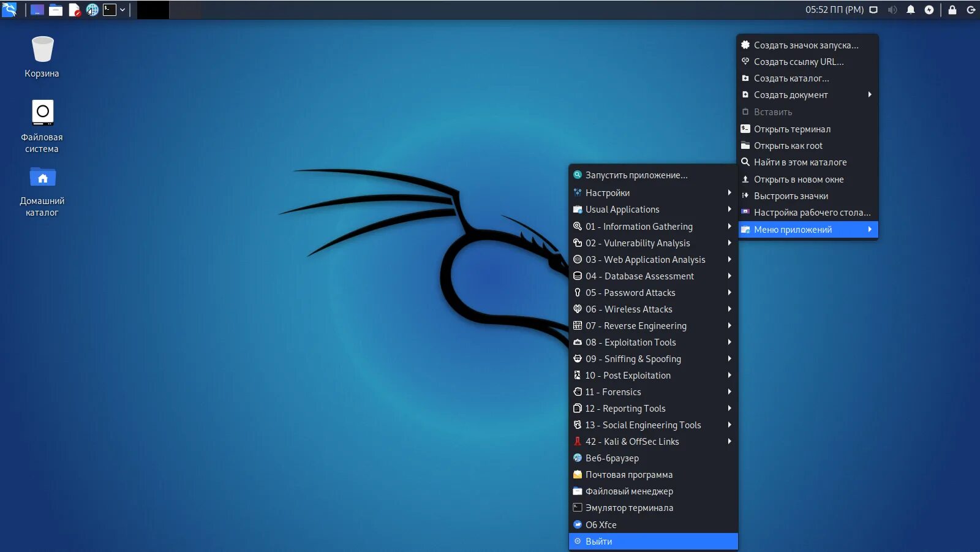The image size is (980, 552).
Task: Open the text editor icon in the top panel
Action: (74, 10)
